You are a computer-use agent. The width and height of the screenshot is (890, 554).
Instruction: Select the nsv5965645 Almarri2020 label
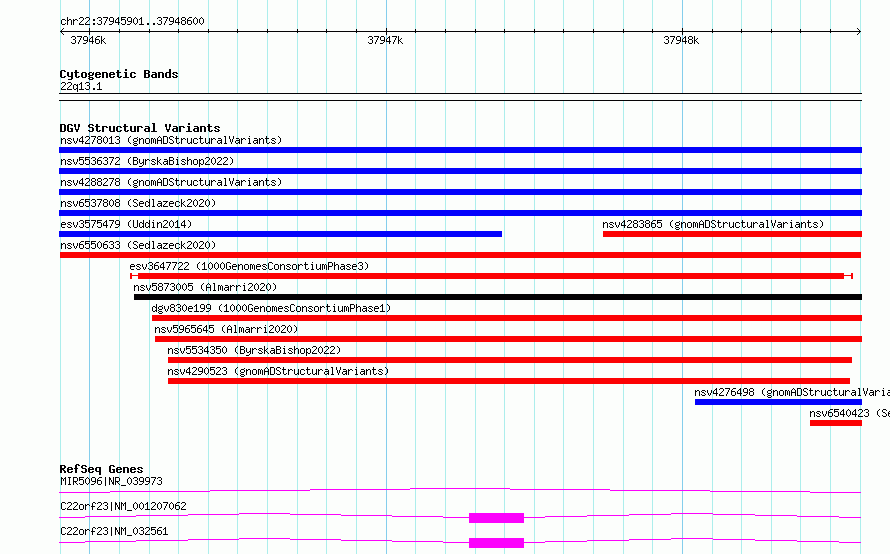click(226, 329)
